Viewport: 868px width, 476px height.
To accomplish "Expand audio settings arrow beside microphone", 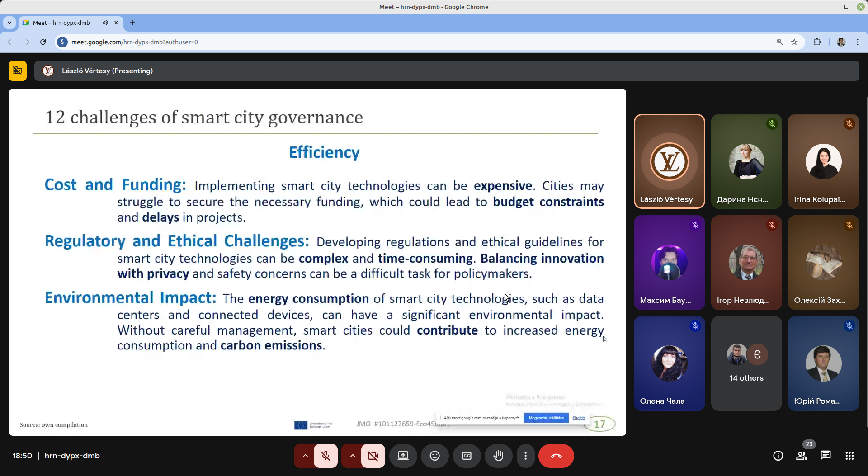I will pyautogui.click(x=305, y=456).
